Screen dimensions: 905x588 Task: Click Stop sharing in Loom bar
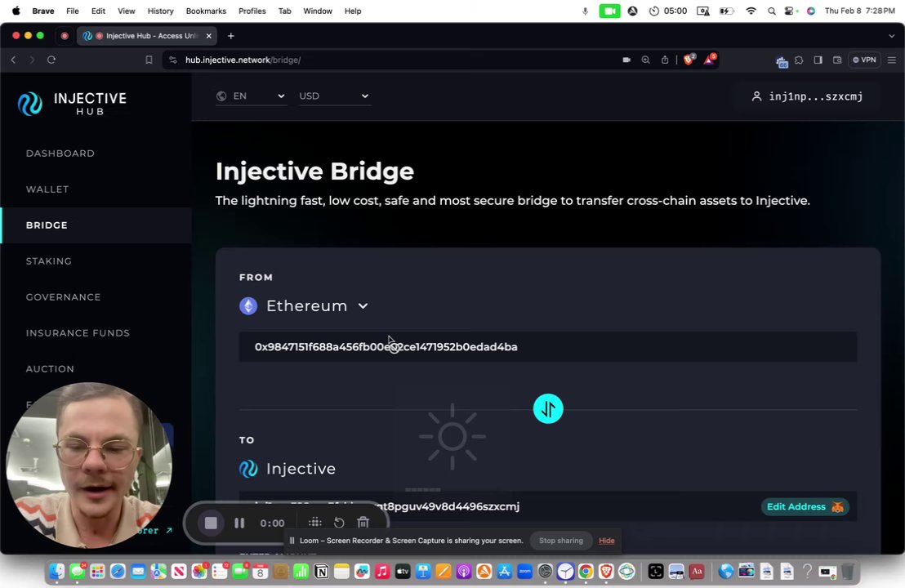(561, 541)
